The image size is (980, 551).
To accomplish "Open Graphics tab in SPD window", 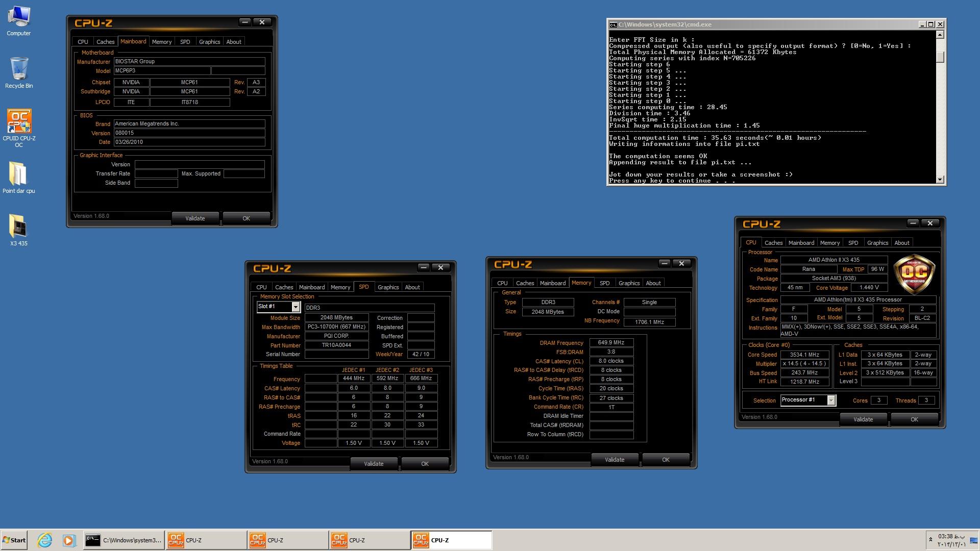I will click(x=388, y=287).
